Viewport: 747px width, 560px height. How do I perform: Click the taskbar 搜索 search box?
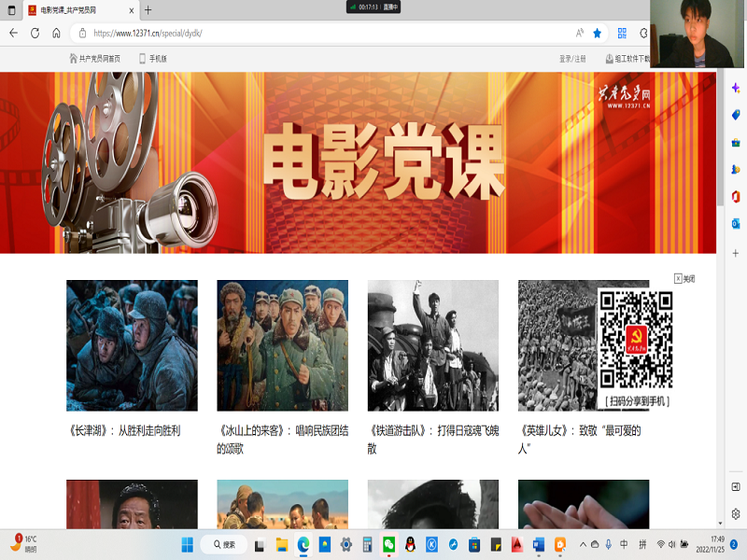click(x=224, y=544)
